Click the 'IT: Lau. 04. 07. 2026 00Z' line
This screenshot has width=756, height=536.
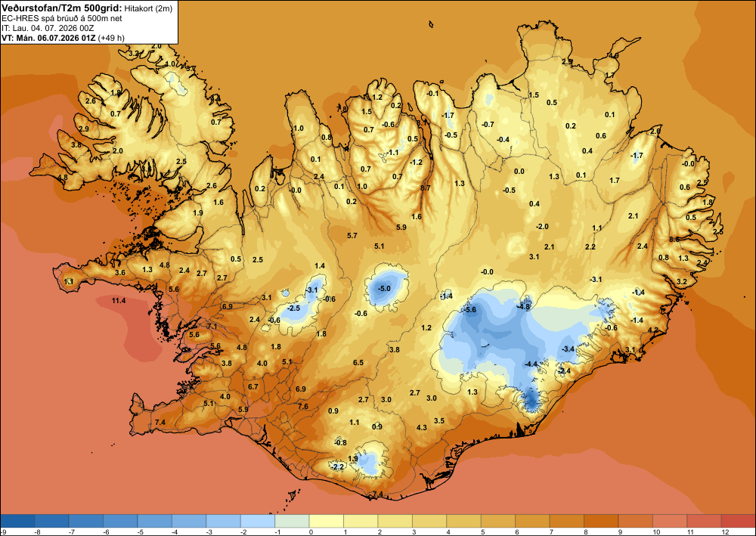pos(48,28)
